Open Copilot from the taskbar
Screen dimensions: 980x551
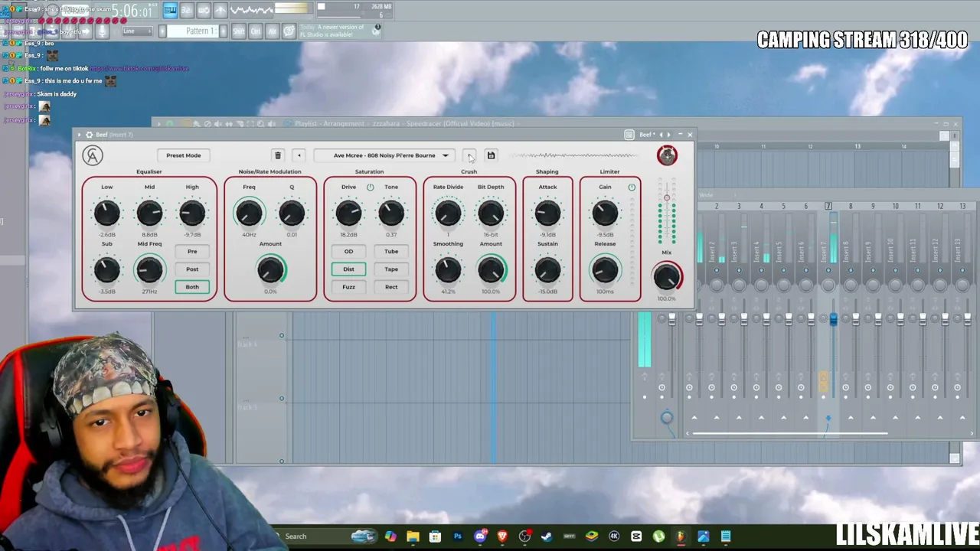tap(391, 536)
